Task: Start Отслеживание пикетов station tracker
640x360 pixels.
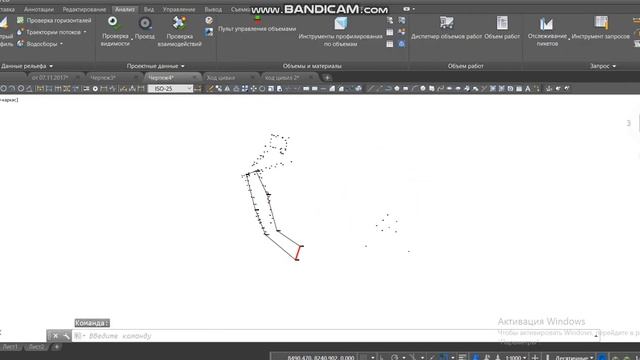Action: tap(547, 31)
